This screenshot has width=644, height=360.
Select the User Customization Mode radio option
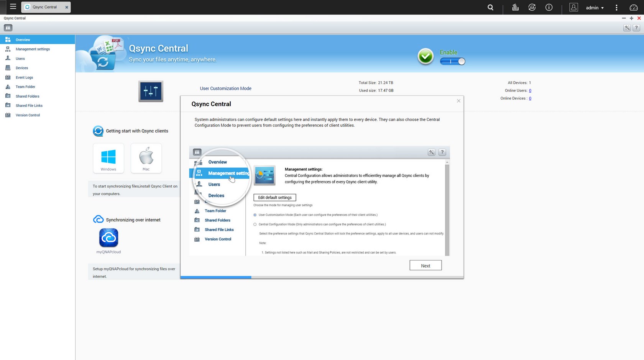pyautogui.click(x=255, y=215)
